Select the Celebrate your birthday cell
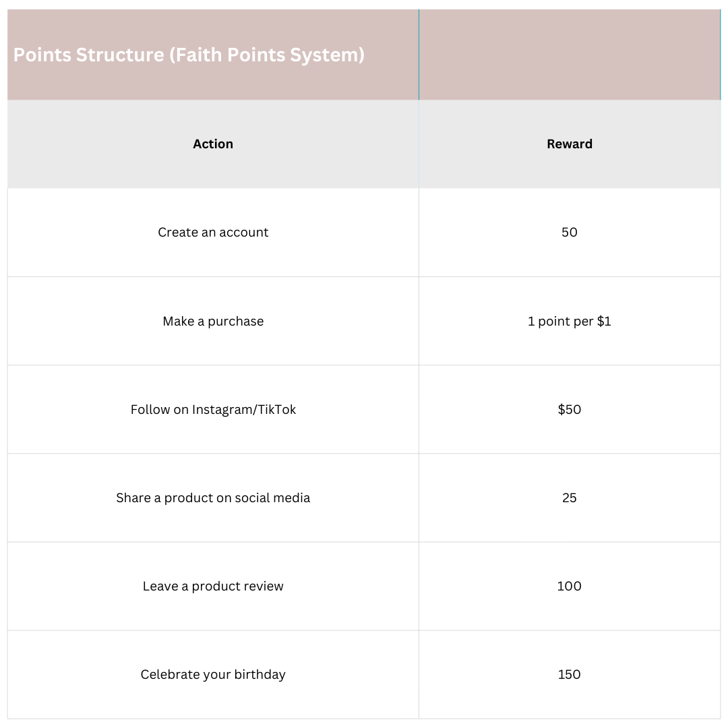Image resolution: width=728 pixels, height=728 pixels. click(213, 675)
